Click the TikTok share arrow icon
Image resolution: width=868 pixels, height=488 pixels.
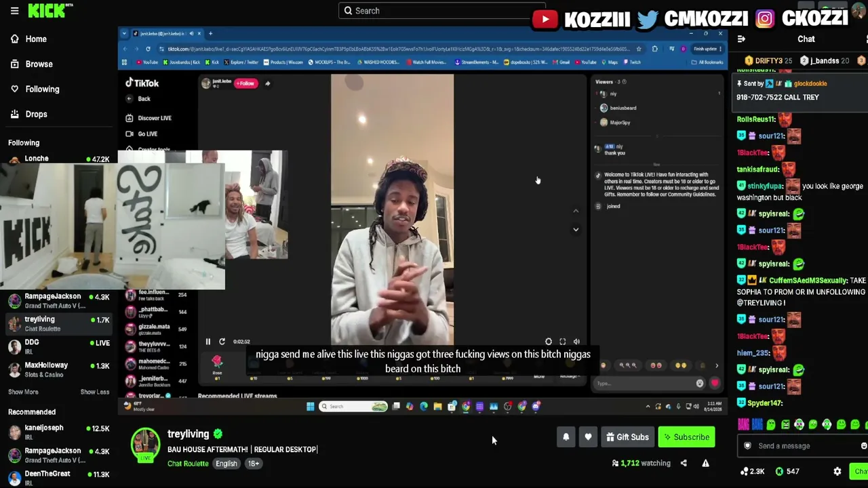(267, 83)
